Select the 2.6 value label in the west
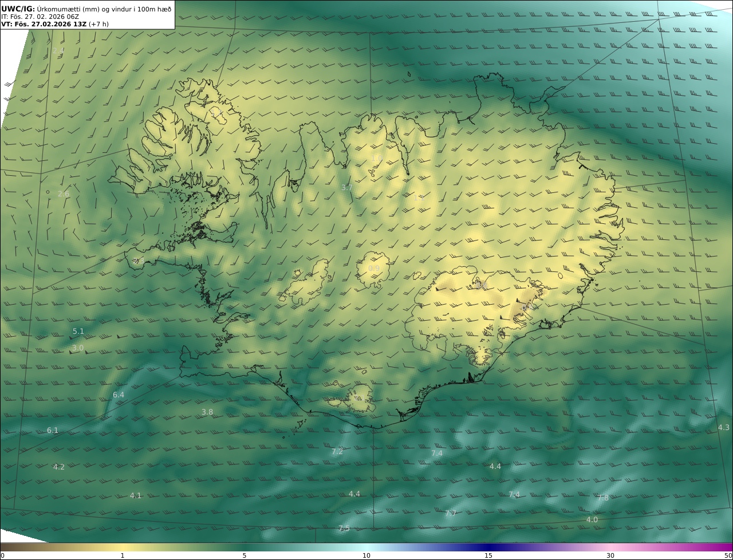The image size is (733, 560). [64, 194]
